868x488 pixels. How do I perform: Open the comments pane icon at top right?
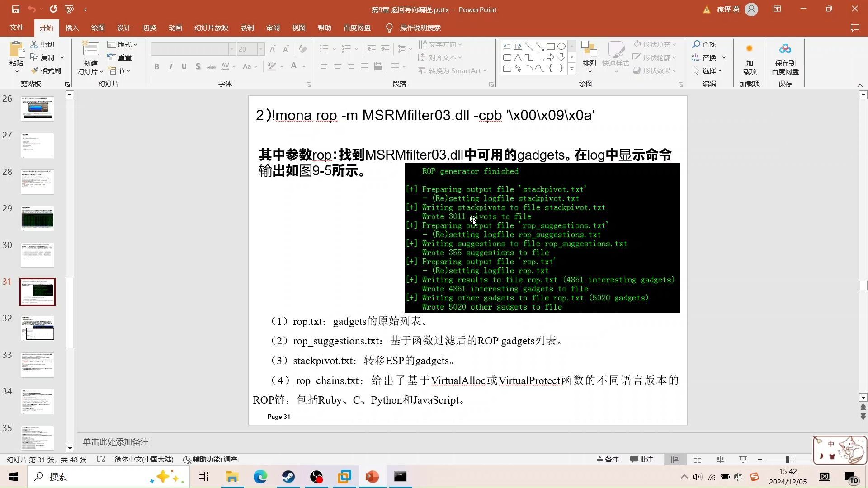click(854, 28)
